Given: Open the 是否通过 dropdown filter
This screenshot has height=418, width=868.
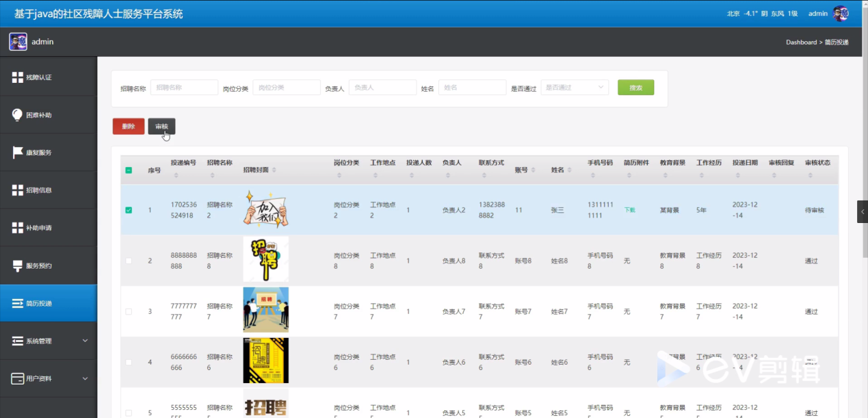Looking at the screenshot, I should 575,88.
